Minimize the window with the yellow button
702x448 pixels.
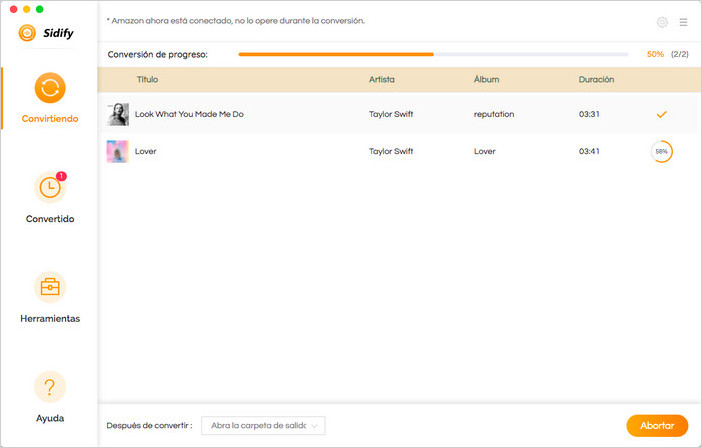[26, 9]
